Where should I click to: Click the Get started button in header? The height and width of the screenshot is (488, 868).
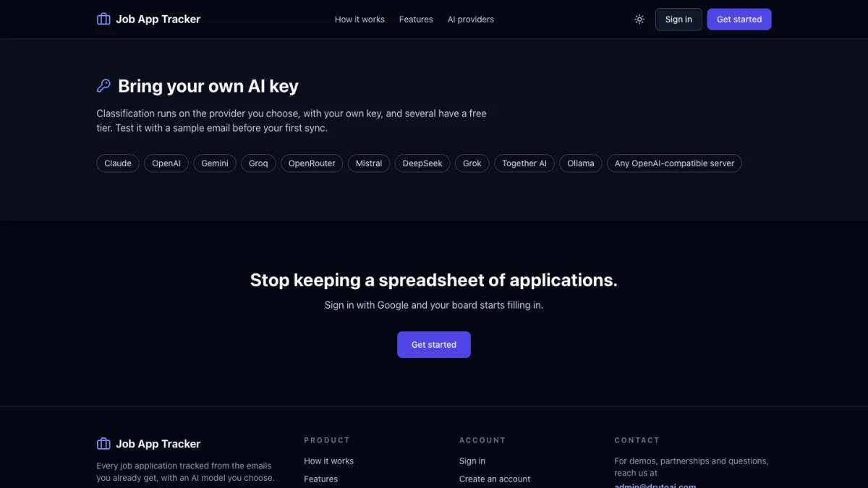tap(739, 20)
